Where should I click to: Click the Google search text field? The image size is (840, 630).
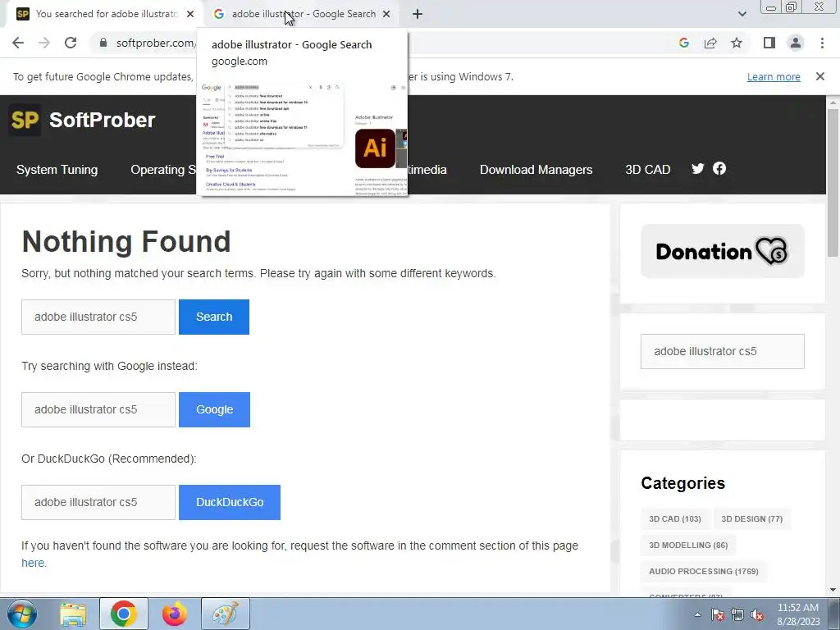(98, 410)
